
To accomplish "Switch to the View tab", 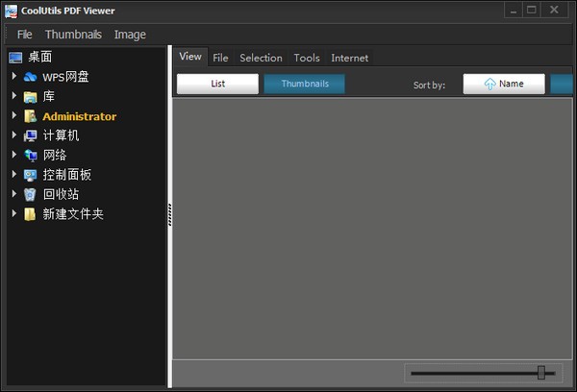I will point(190,57).
